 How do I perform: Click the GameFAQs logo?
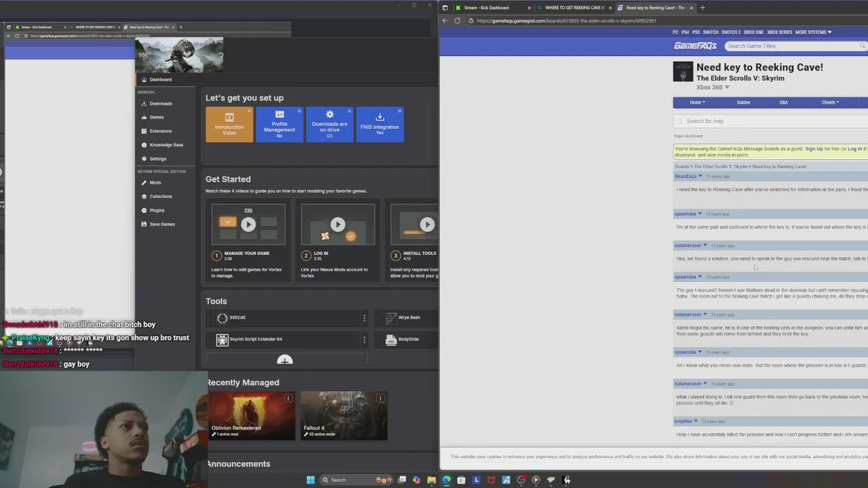point(695,46)
